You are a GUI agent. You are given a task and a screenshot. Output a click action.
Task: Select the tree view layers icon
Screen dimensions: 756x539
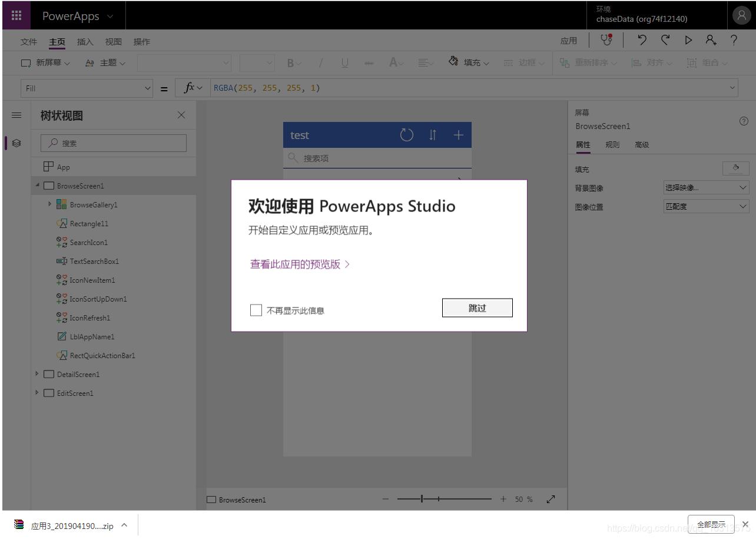tap(16, 143)
